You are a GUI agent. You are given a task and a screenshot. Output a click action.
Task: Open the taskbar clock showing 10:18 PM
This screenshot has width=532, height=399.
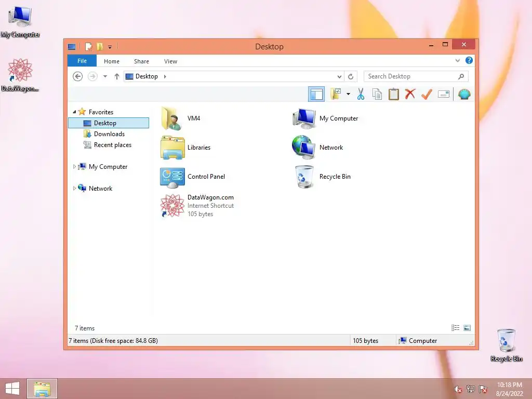pos(510,389)
